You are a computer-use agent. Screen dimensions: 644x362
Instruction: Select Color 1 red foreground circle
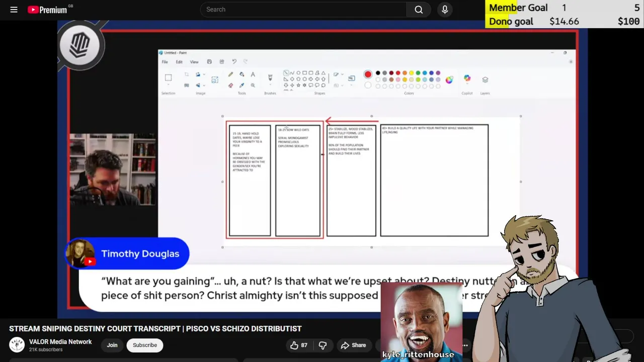tap(368, 74)
